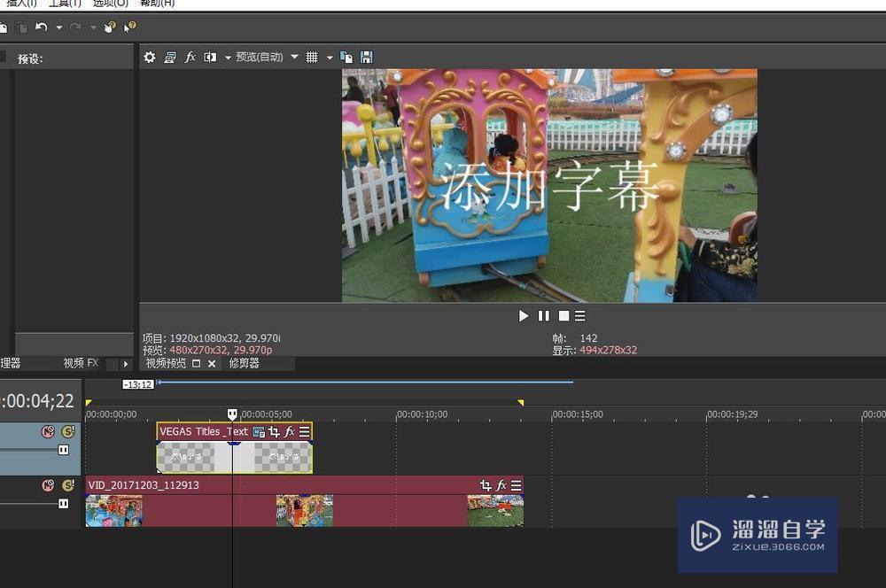Solo the VID_20171203_112913 track
Viewport: 886px width, 588px height.
(x=68, y=485)
